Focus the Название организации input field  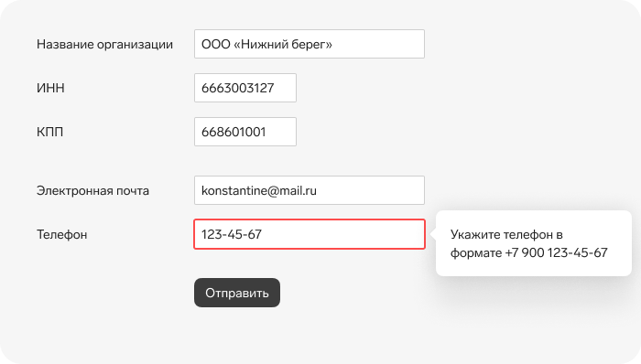(x=310, y=44)
